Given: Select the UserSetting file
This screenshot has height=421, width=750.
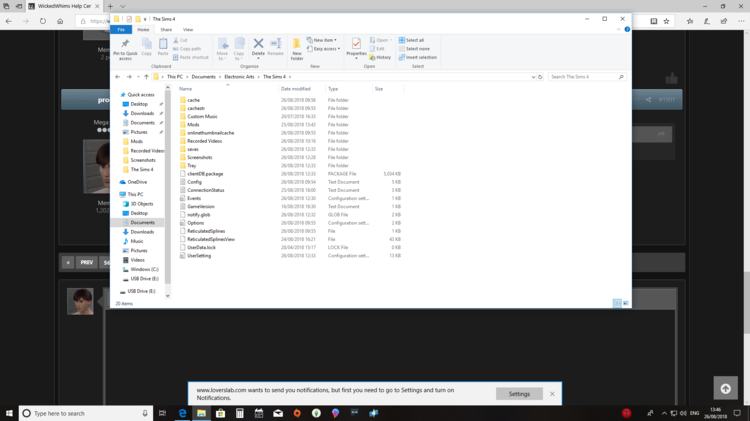Looking at the screenshot, I should (199, 255).
